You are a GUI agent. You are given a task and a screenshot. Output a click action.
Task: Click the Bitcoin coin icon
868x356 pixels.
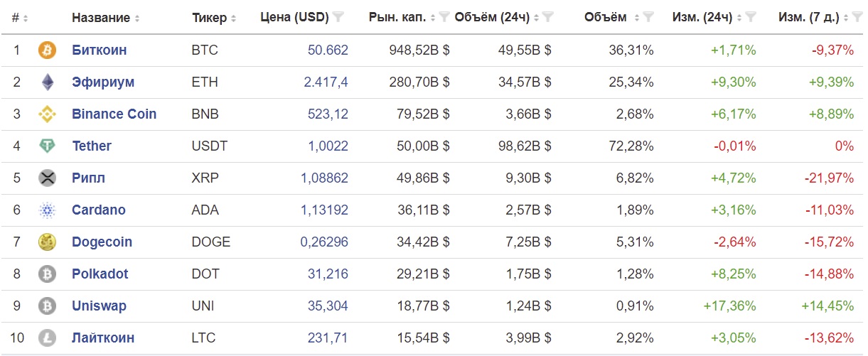coord(48,50)
